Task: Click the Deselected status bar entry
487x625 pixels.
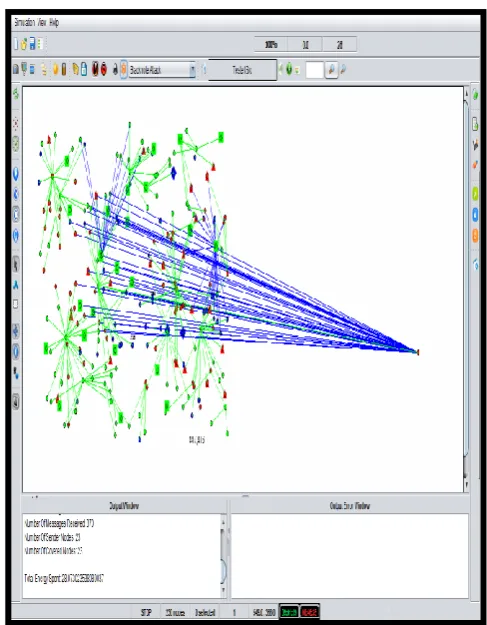Action: click(205, 612)
